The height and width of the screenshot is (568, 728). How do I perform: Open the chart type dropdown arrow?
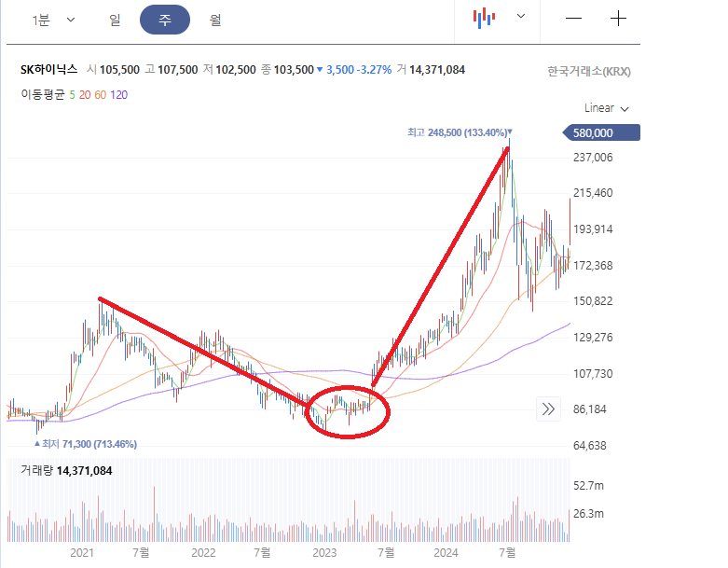pos(521,16)
